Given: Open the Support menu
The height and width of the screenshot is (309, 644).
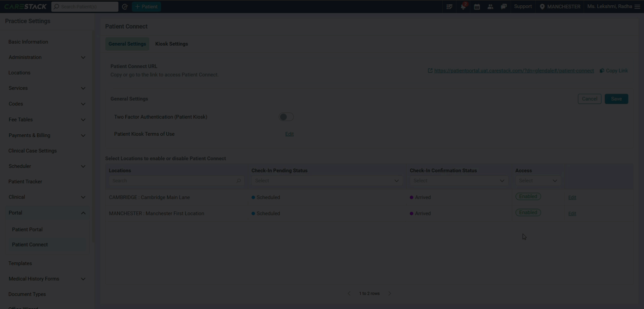Looking at the screenshot, I should (x=523, y=7).
